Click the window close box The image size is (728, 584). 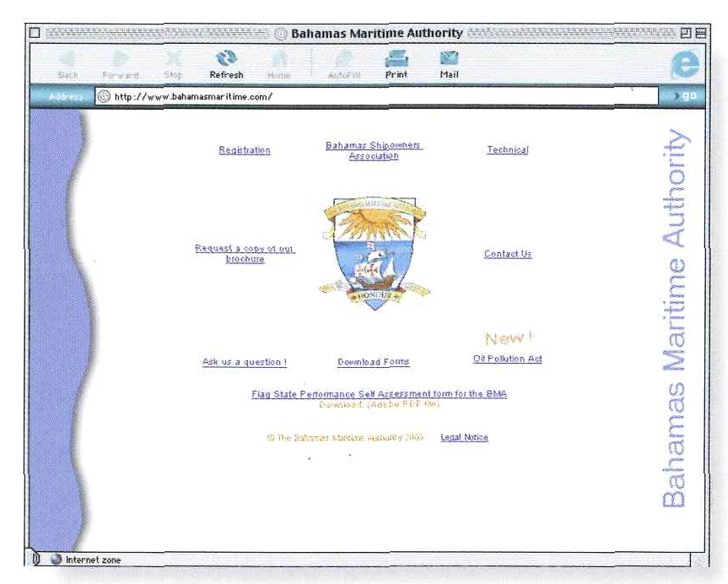35,33
